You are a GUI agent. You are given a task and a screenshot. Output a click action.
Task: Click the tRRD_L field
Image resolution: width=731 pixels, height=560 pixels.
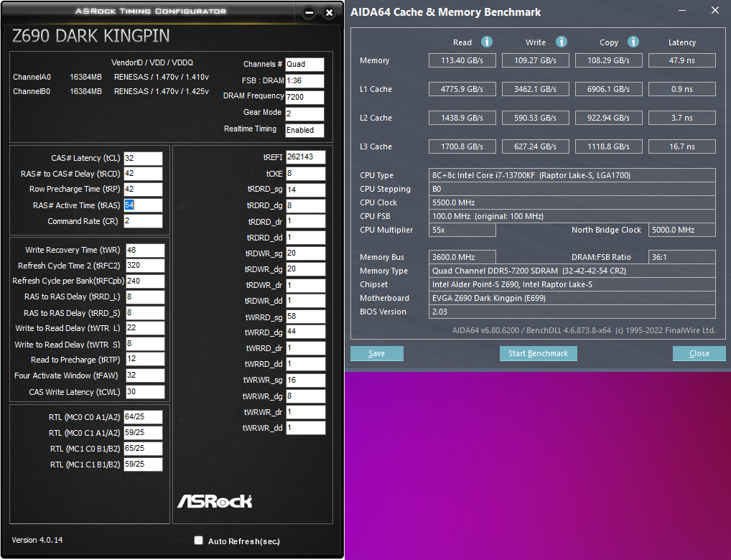tap(146, 297)
